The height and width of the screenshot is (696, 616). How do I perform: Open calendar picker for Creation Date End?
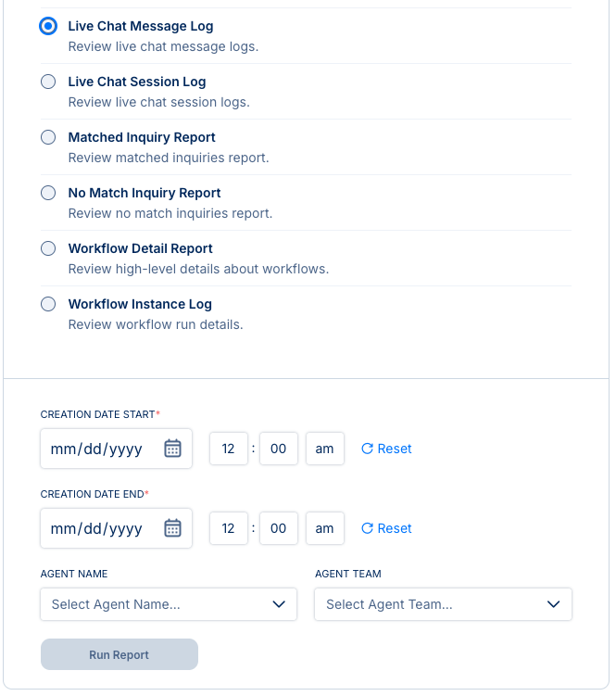tap(172, 528)
